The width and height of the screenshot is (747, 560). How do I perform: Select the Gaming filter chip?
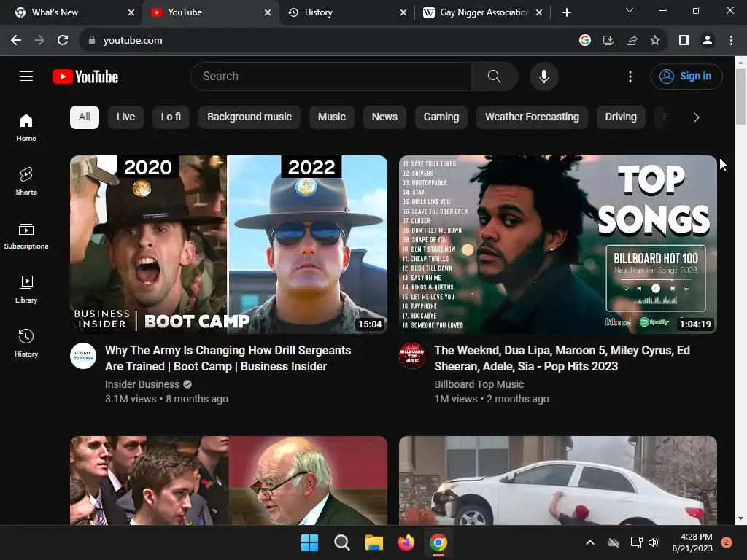441,117
